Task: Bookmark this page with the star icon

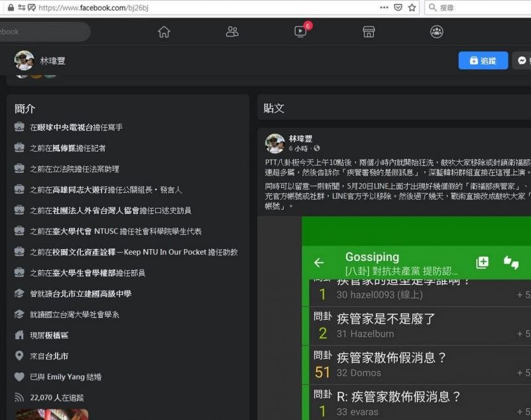Action: 412,7
